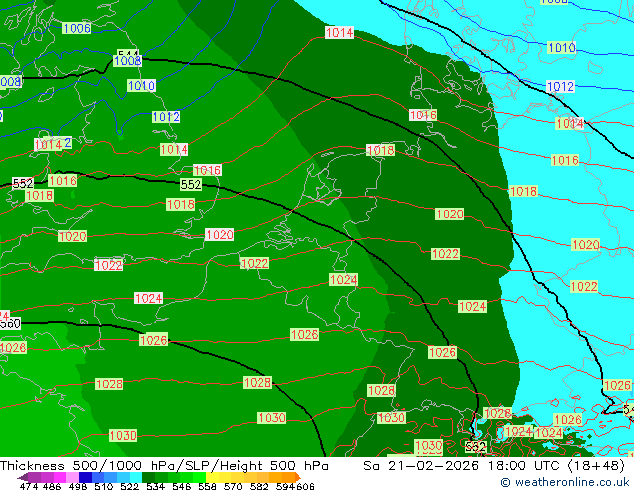
Task: Pick the dark blue swatch in thickness legend
Action: pos(85,477)
